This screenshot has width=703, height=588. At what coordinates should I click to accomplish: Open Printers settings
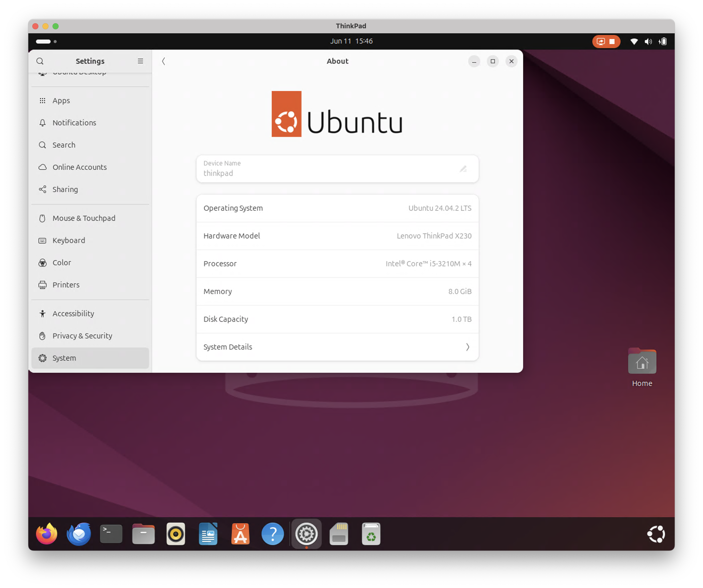click(x=66, y=285)
